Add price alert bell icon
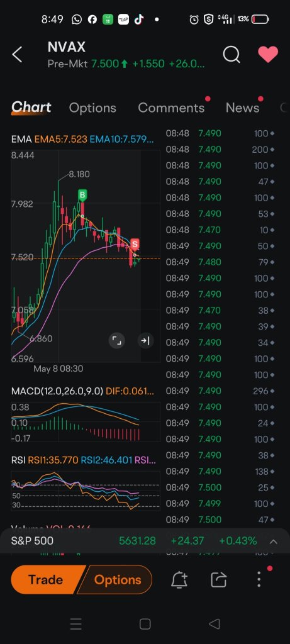 179,579
